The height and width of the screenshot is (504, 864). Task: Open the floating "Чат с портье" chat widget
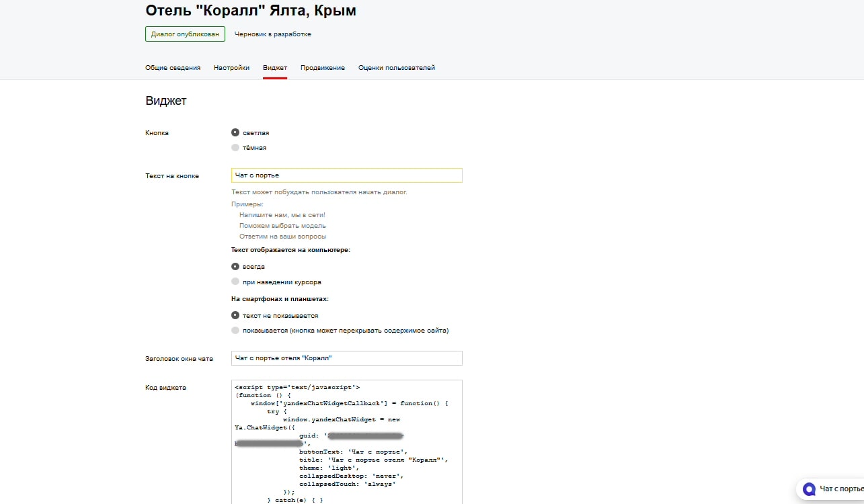point(830,489)
